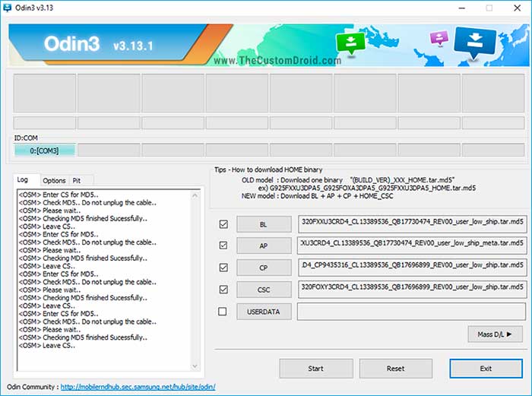Image resolution: width=532 pixels, height=396 pixels.
Task: Click the 'ID:COM' label
Action: pos(26,138)
